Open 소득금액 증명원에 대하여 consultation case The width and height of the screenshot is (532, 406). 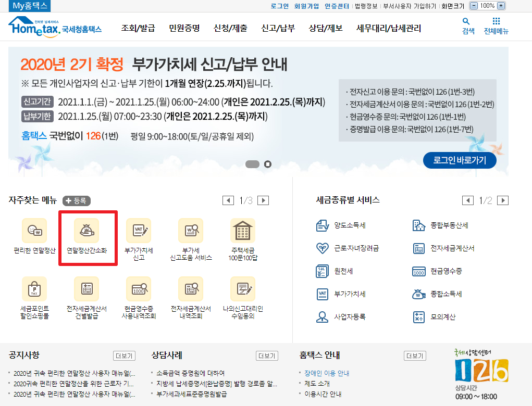[x=190, y=373]
